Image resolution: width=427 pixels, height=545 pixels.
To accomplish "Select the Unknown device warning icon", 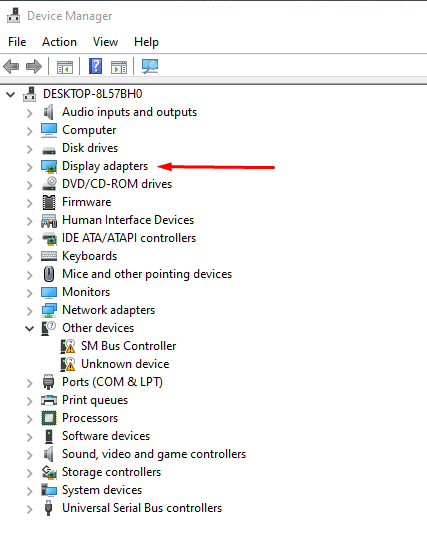I will click(68, 364).
